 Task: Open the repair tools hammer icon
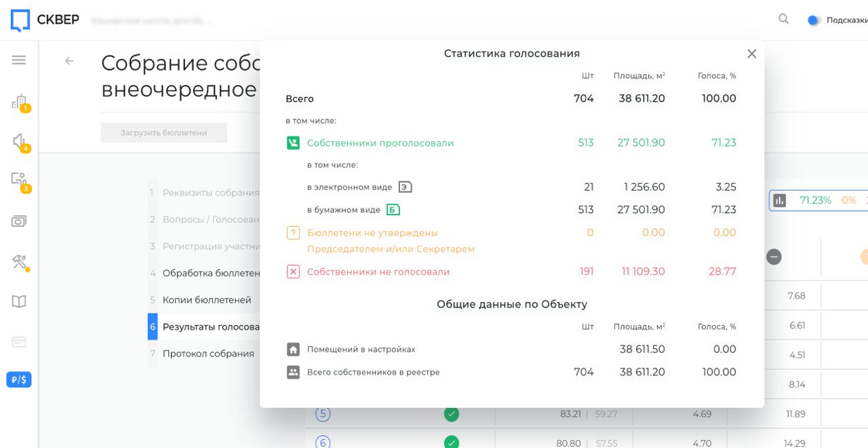[19, 261]
